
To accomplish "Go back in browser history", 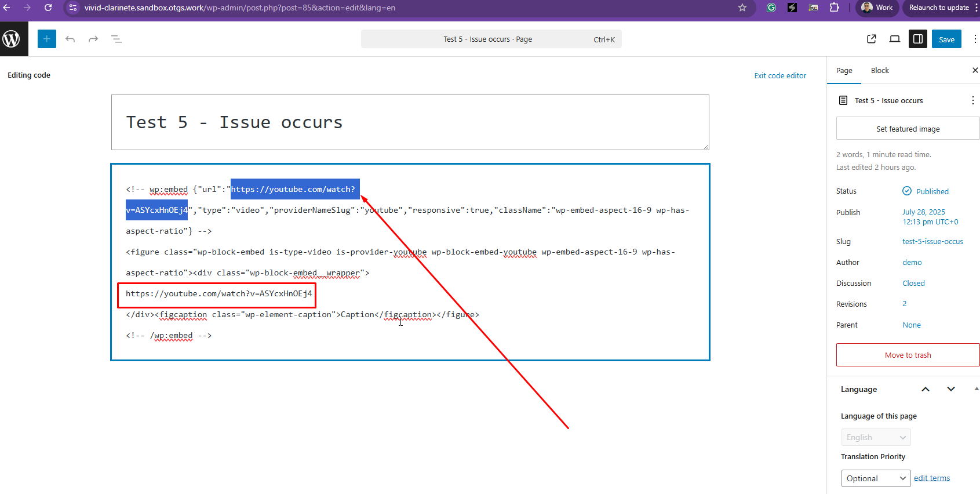I will 7,8.
